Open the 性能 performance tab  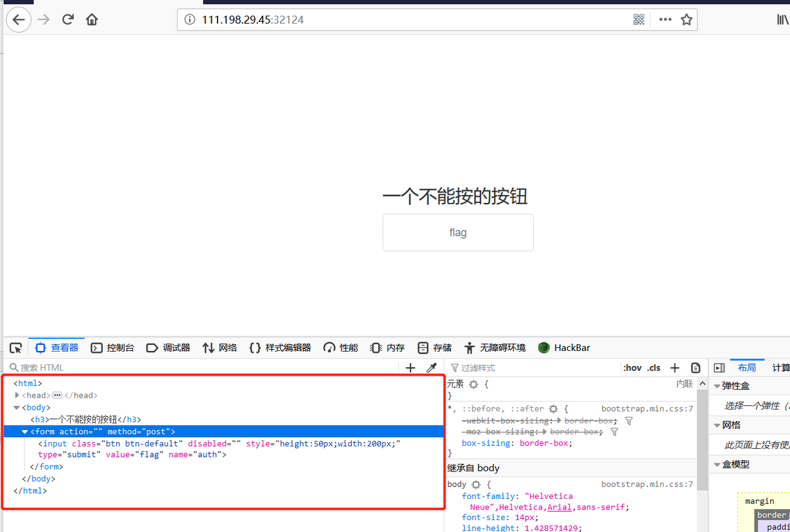[341, 348]
